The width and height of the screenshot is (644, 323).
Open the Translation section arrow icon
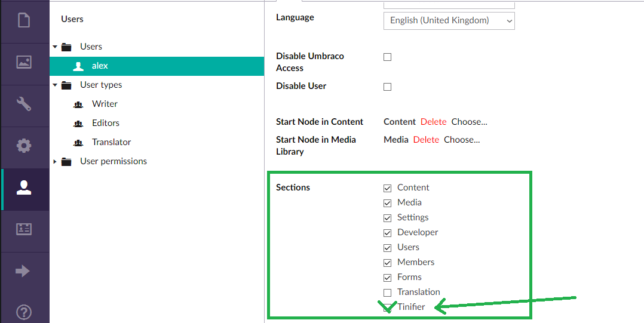[x=23, y=271]
